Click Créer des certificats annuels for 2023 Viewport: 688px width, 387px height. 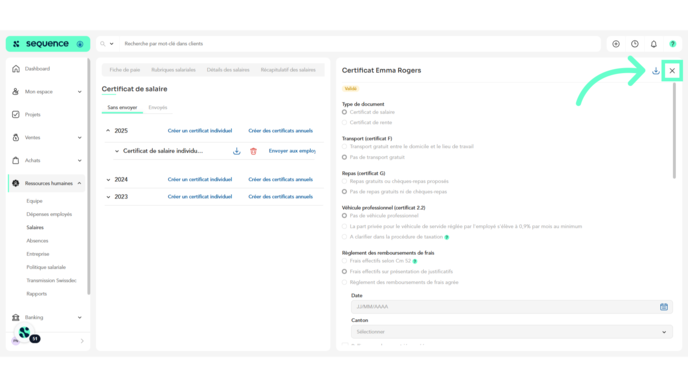[x=280, y=197]
